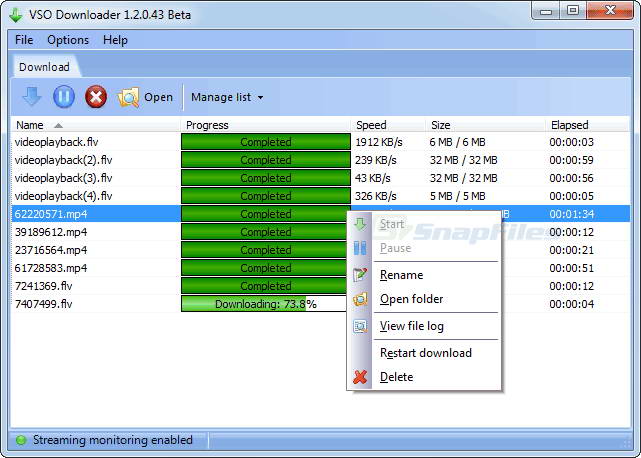Select the 7241369.flv row
Screen dimensions: 641x458
(x=320, y=286)
